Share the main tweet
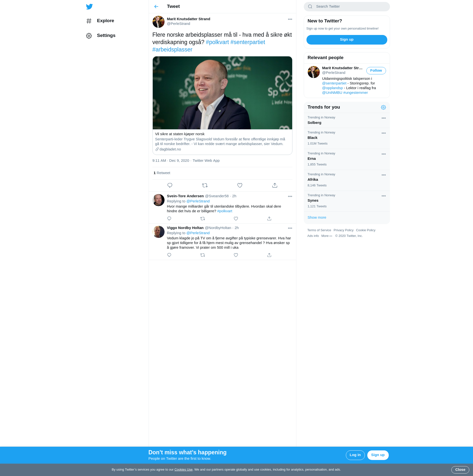Viewport: 473px width, 476px height. pos(275,185)
